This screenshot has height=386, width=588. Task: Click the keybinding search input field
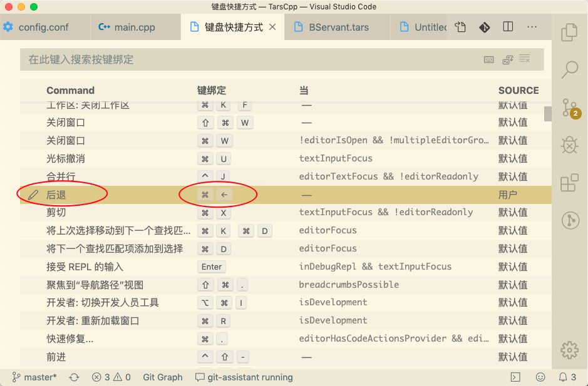pyautogui.click(x=250, y=58)
